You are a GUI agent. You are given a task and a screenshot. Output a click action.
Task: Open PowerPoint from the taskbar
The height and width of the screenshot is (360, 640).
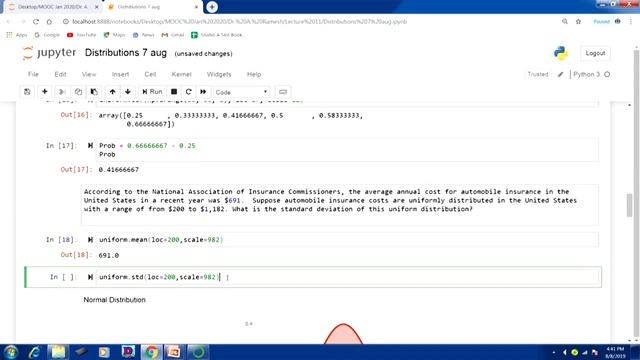(174, 352)
